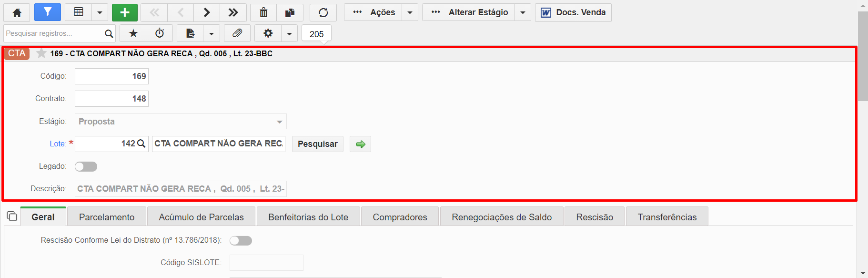Image resolution: width=868 pixels, height=278 pixels.
Task: Expand the export dropdown arrow
Action: [x=212, y=33]
